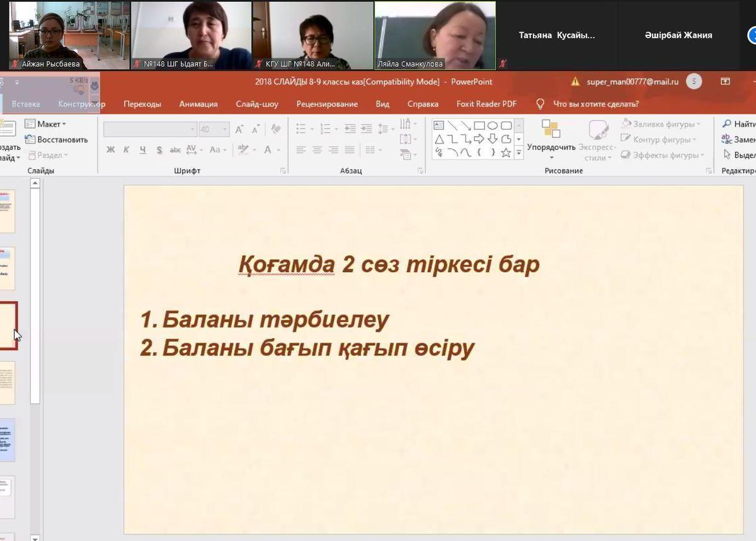
Task: Click the Восстановить reset button
Action: (x=56, y=140)
